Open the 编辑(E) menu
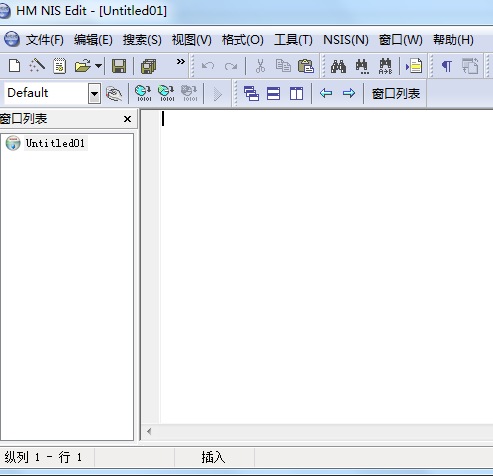The height and width of the screenshot is (476, 493). point(93,40)
